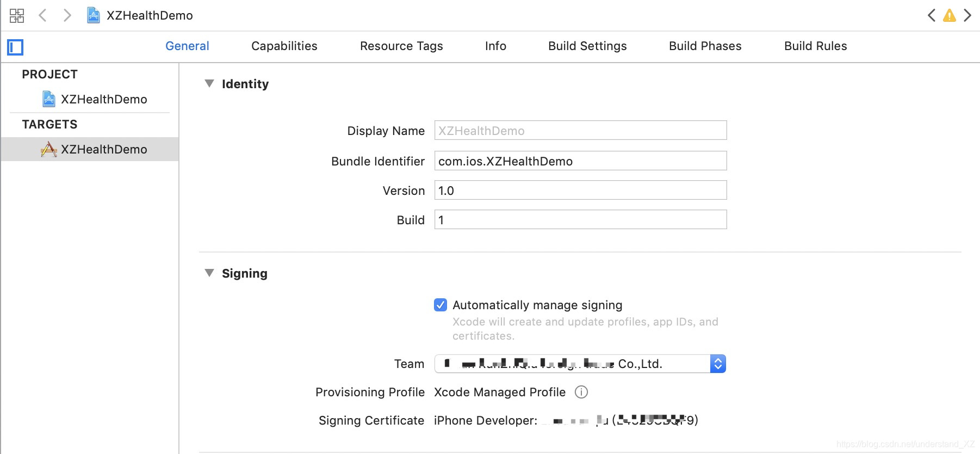Open the Capabilities tab
The height and width of the screenshot is (454, 980).
(x=284, y=46)
